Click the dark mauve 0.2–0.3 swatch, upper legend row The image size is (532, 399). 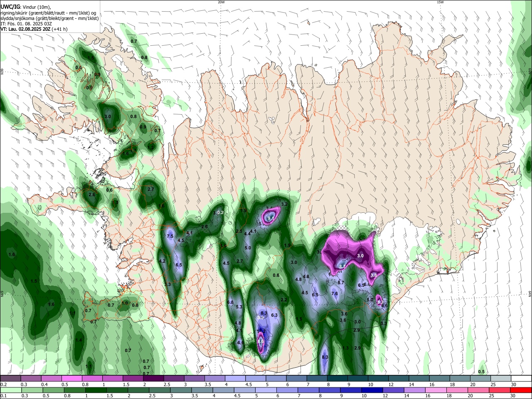click(10, 378)
